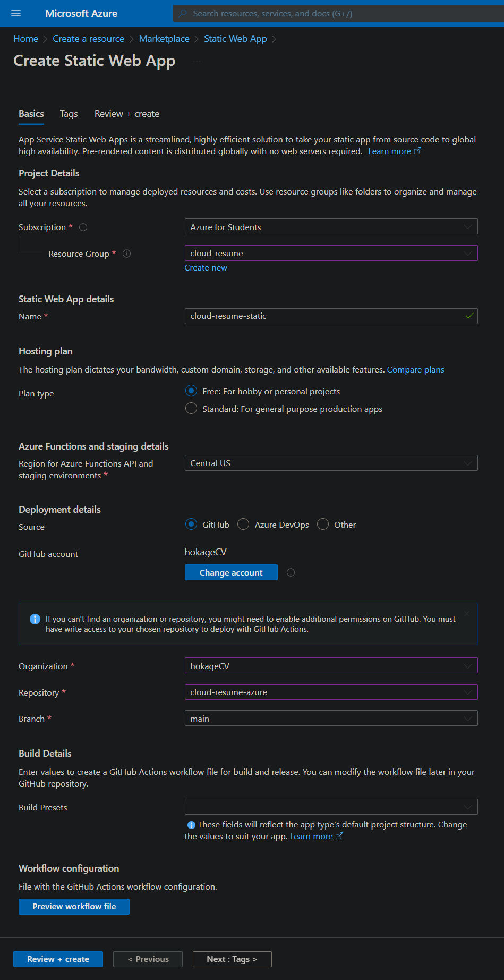Click the Name input field
The image size is (504, 980).
pyautogui.click(x=331, y=316)
